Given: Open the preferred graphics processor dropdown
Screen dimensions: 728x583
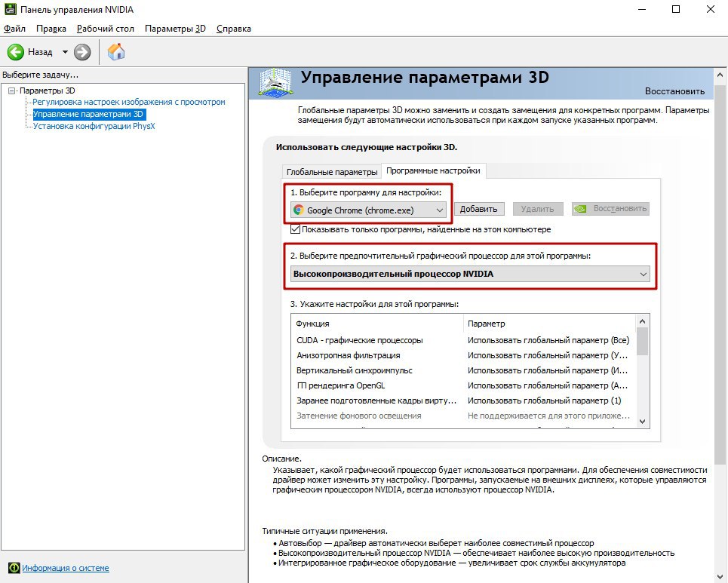Looking at the screenshot, I should [x=470, y=274].
